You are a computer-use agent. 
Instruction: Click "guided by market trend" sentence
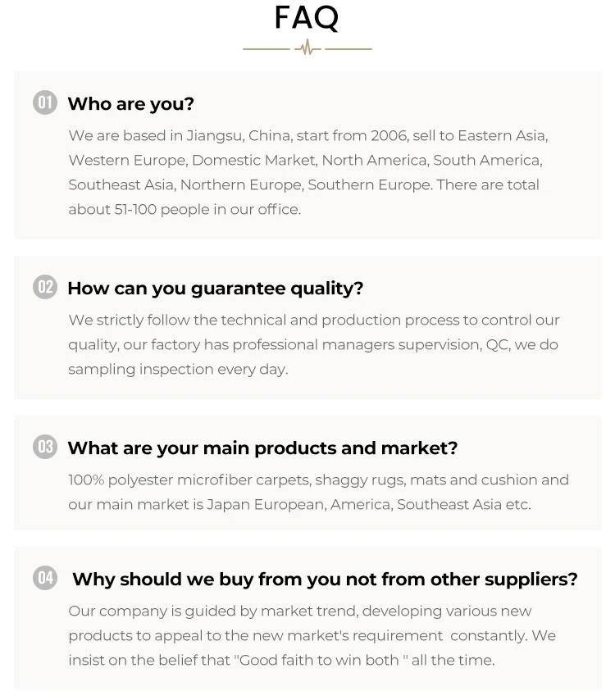tap(275, 611)
